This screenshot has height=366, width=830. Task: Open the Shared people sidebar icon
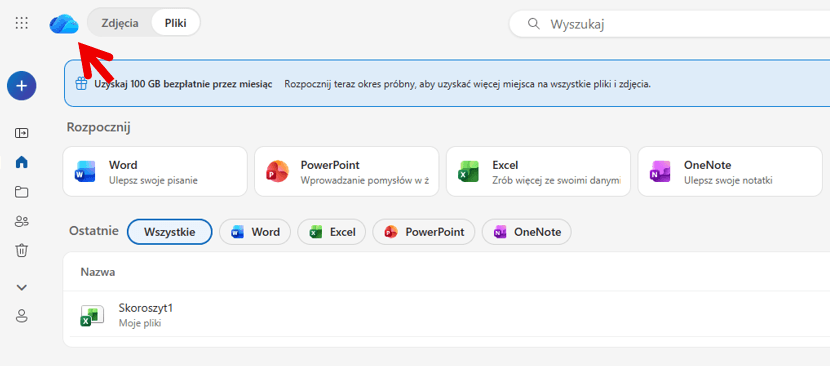(21, 221)
